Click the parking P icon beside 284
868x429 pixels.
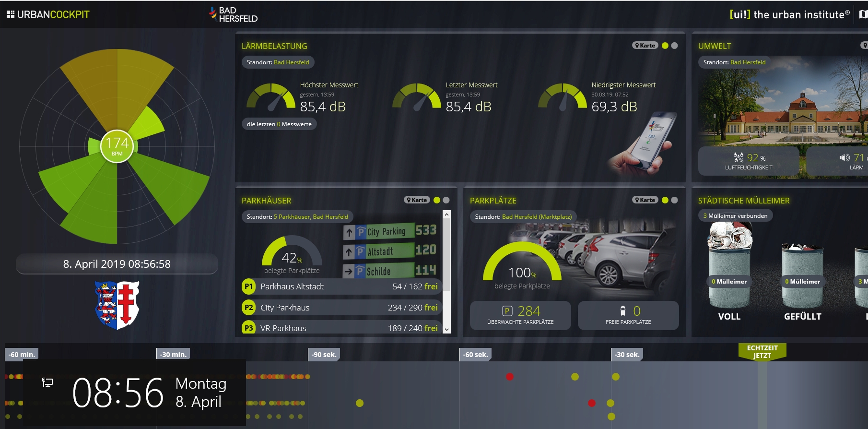pyautogui.click(x=507, y=311)
